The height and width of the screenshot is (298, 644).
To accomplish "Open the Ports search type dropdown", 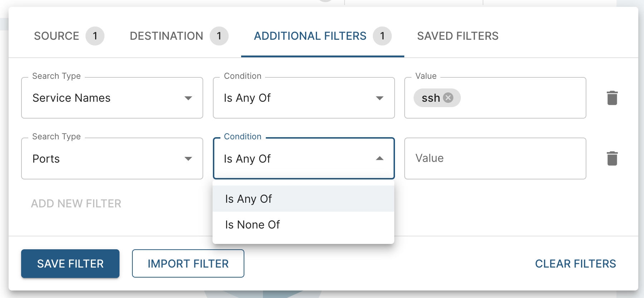I will point(112,158).
